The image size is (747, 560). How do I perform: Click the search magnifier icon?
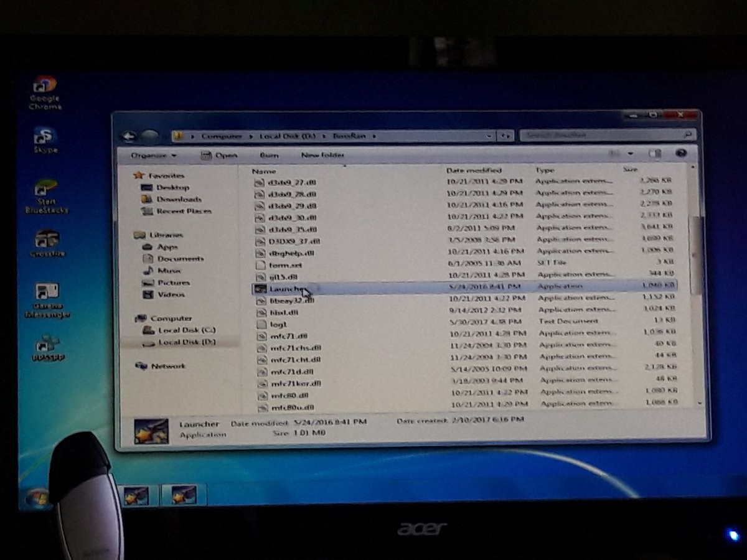[688, 134]
